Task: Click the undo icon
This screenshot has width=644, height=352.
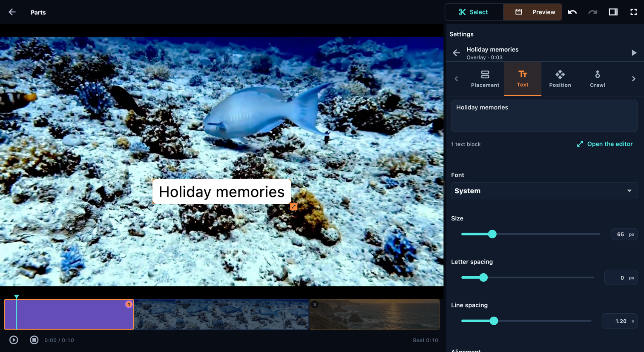Action: click(572, 12)
